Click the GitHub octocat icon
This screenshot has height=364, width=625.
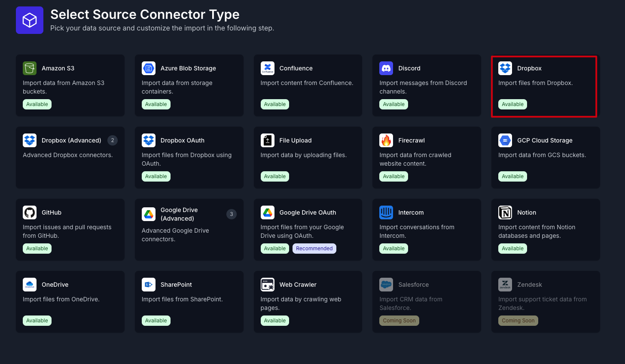click(x=30, y=212)
